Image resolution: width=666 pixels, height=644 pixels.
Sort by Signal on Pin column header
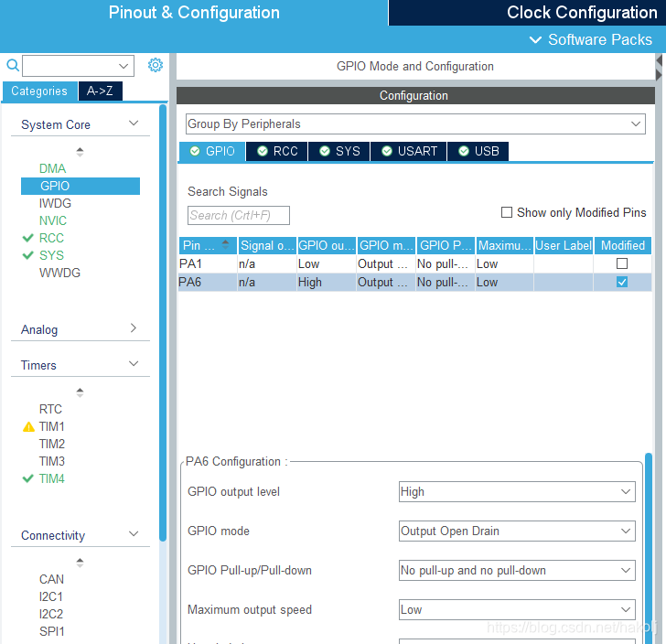pos(267,245)
